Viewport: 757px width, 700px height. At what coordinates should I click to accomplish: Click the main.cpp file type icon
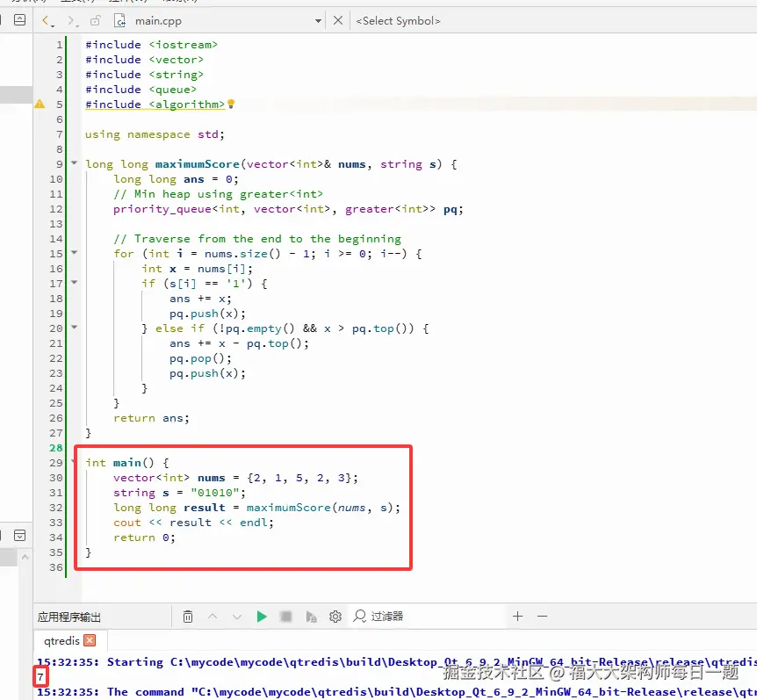119,21
